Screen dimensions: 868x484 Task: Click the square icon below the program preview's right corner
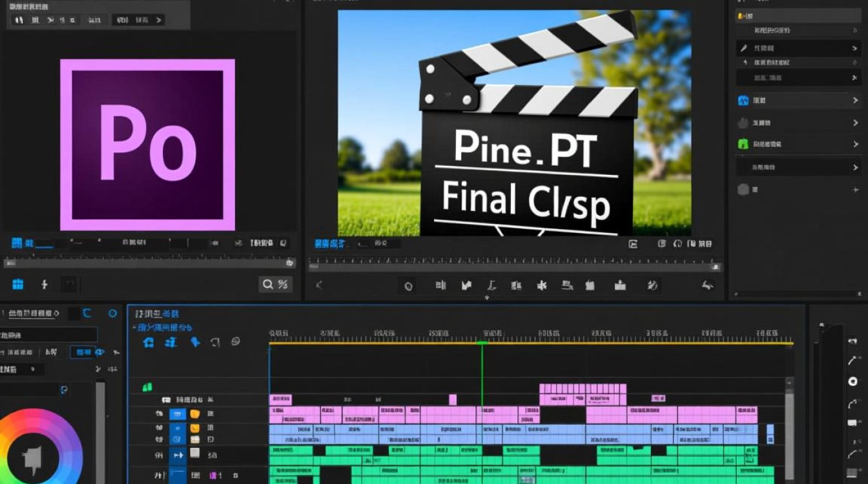click(633, 244)
